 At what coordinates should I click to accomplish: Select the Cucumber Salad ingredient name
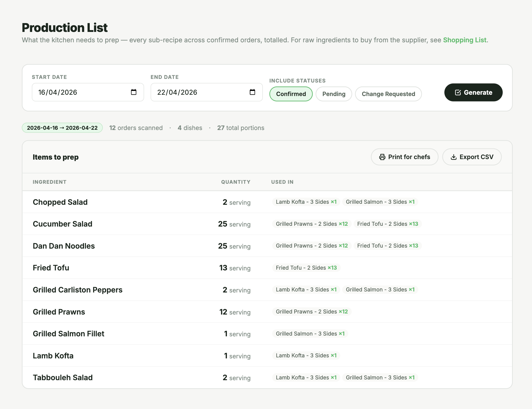(62, 224)
